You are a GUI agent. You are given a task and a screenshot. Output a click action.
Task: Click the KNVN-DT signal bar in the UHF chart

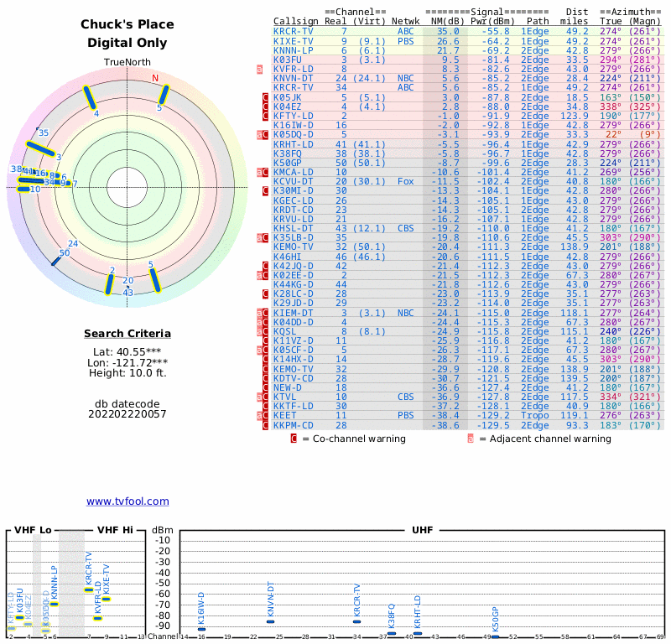coord(270,621)
